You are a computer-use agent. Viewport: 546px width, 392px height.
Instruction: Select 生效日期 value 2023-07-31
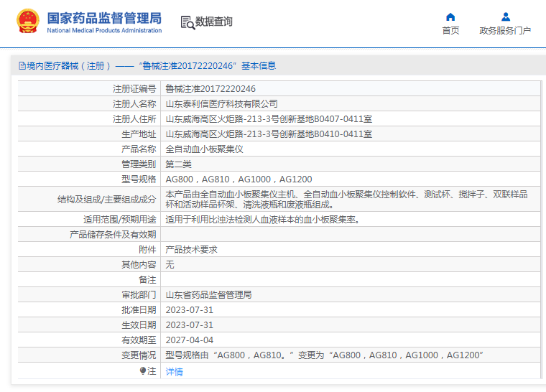point(189,325)
